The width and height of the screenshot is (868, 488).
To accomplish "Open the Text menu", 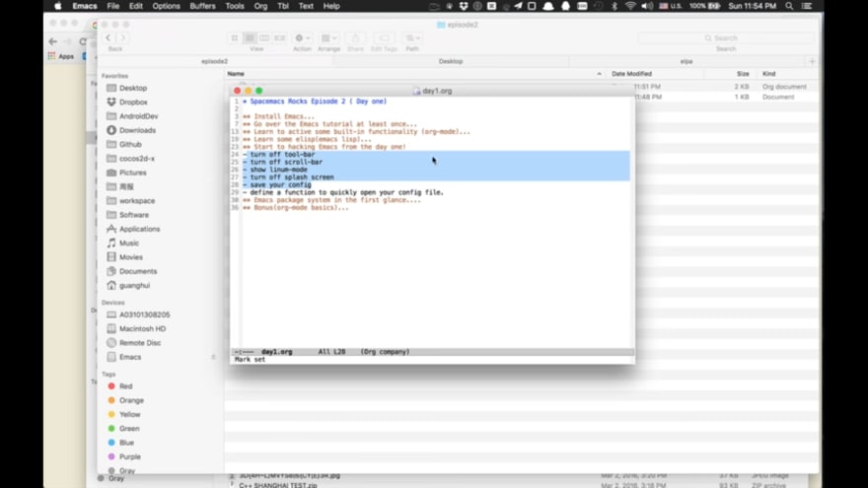I will click(306, 6).
